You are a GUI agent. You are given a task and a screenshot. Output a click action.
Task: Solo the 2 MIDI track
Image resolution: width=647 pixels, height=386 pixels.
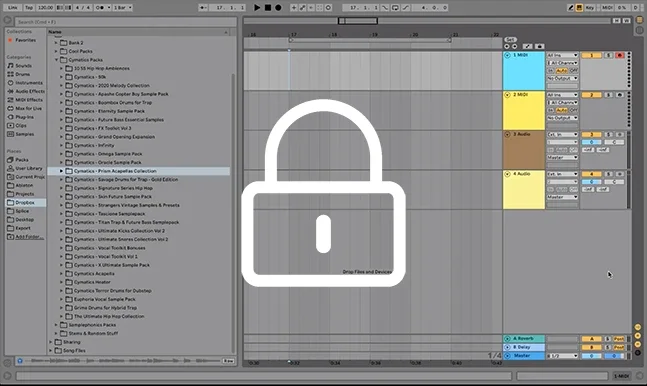609,95
